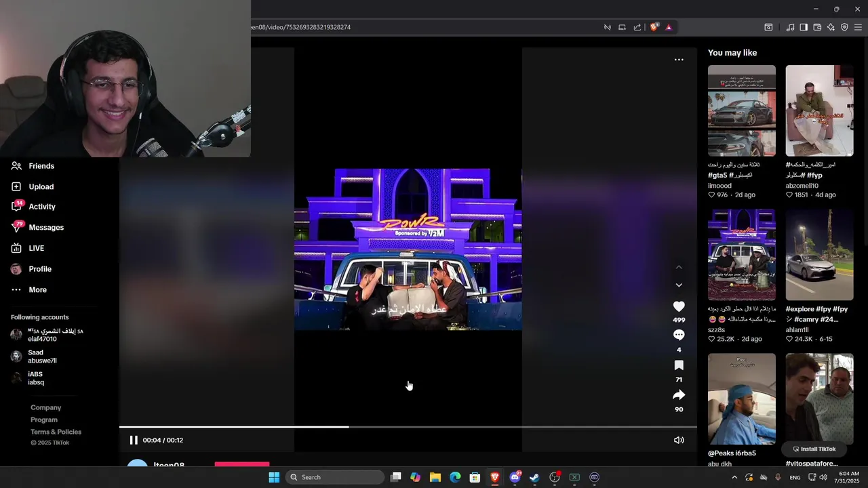Click the Install TikTok button
The width and height of the screenshot is (868, 488).
click(x=814, y=449)
